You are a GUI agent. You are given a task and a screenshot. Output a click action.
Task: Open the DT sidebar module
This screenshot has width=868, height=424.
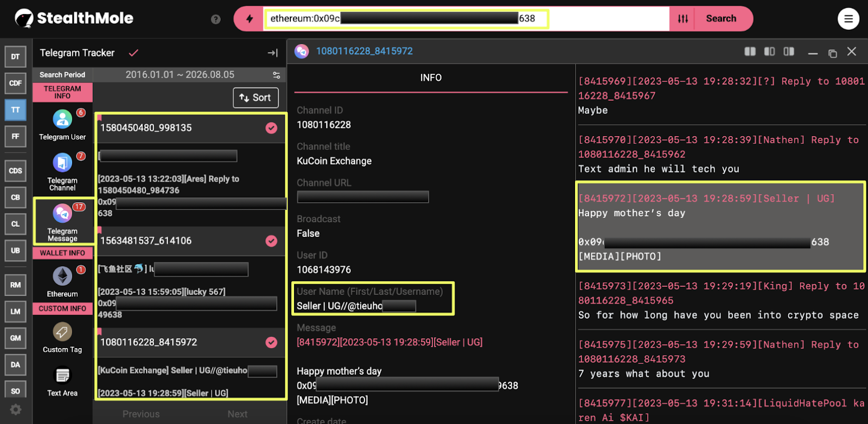pos(15,56)
